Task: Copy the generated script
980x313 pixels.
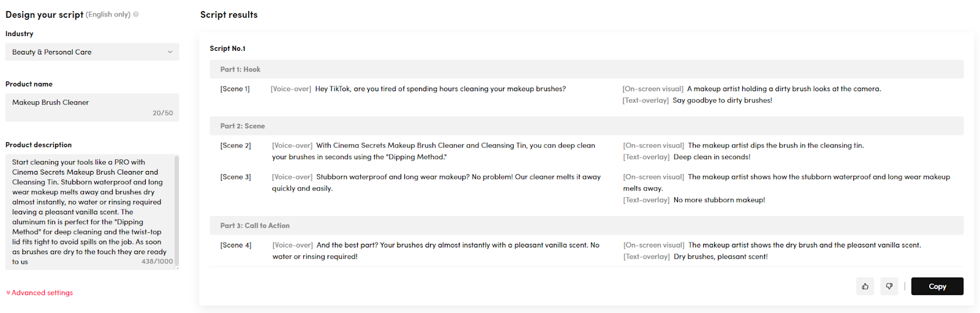Action: tap(937, 286)
